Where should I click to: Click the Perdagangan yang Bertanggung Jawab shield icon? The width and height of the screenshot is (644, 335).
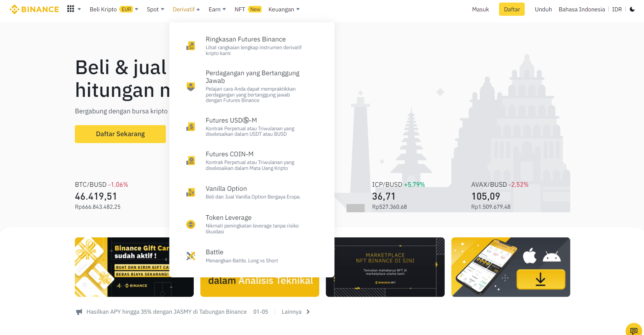tap(191, 87)
